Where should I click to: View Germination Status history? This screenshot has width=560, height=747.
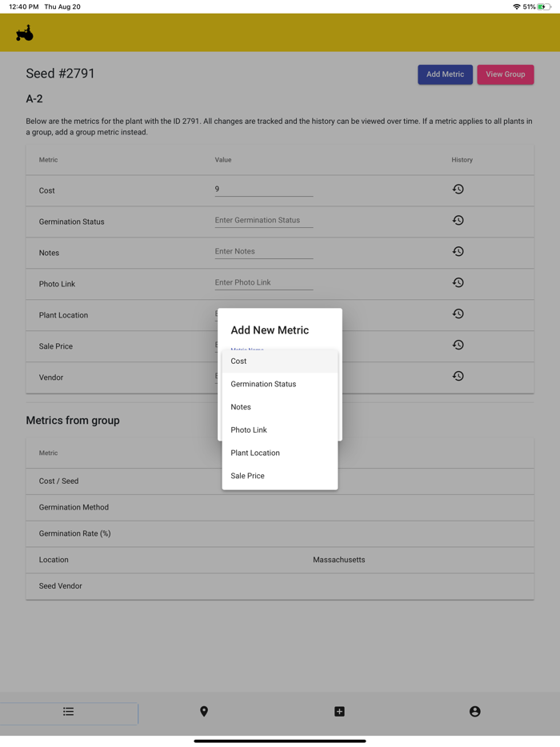click(x=458, y=221)
